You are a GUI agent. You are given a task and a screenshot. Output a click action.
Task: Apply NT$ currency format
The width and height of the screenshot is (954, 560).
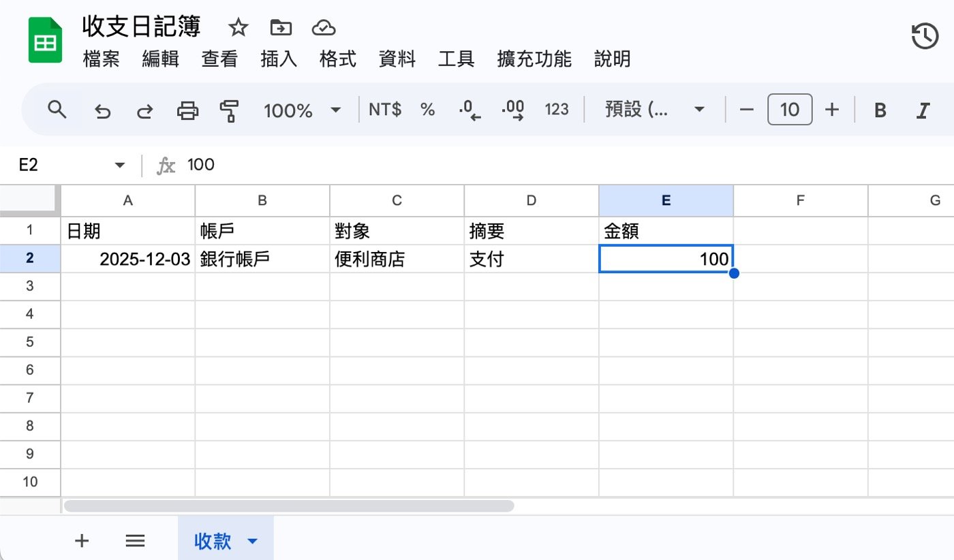coord(384,109)
